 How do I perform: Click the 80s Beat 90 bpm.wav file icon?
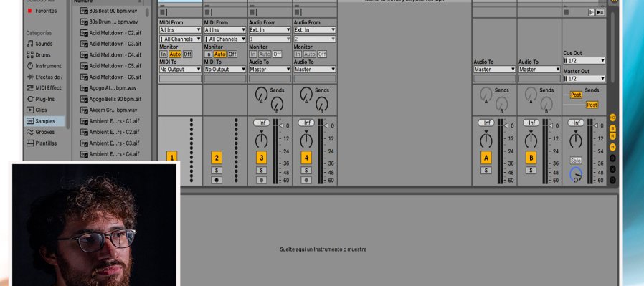(84, 11)
